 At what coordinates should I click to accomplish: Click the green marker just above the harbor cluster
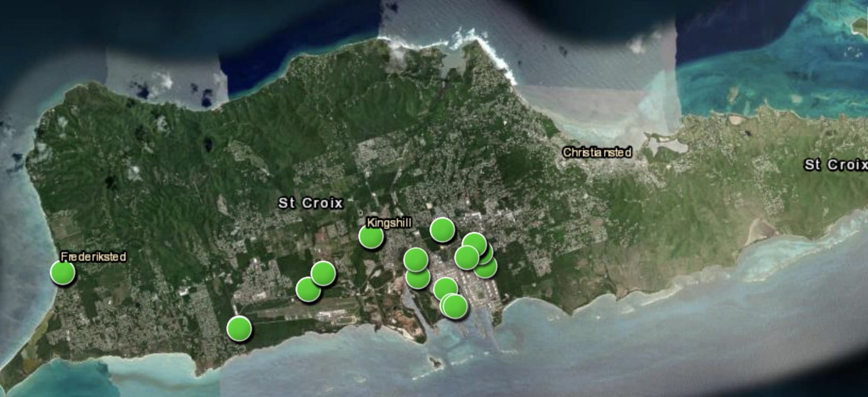[x=445, y=289]
